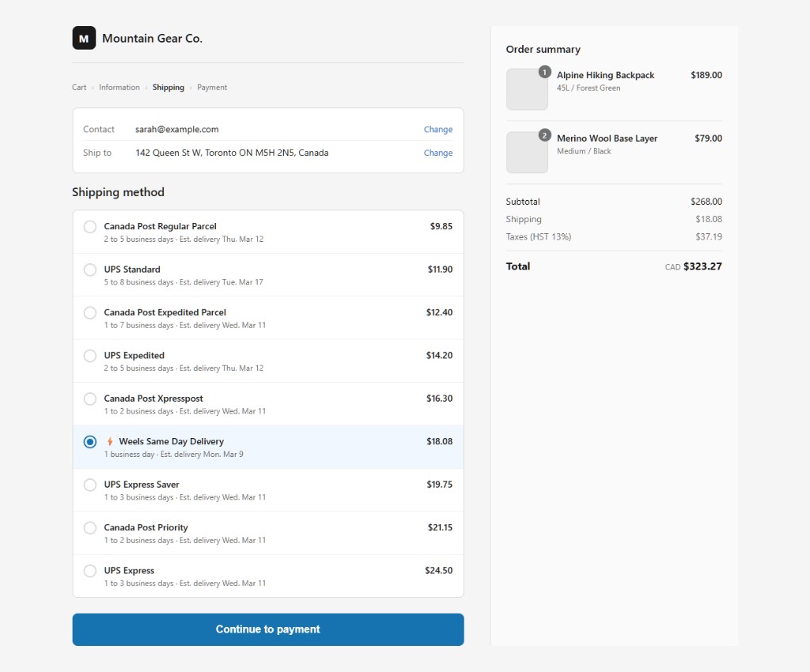Click the quantity badge on Alpine Hiking Backpack
The image size is (810, 672).
[x=545, y=72]
